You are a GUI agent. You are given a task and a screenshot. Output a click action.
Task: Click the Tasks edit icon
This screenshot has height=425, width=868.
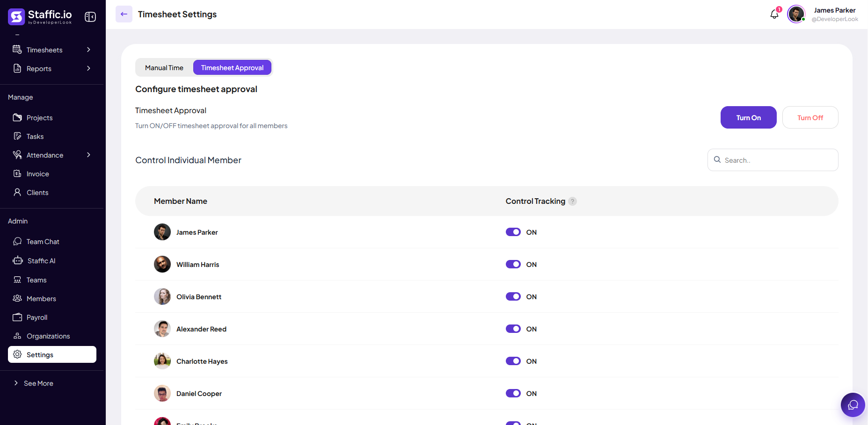coord(17,136)
